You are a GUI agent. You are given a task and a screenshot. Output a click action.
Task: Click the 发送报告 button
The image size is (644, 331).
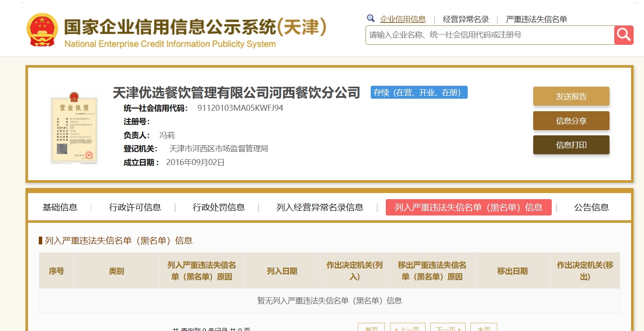(x=571, y=96)
